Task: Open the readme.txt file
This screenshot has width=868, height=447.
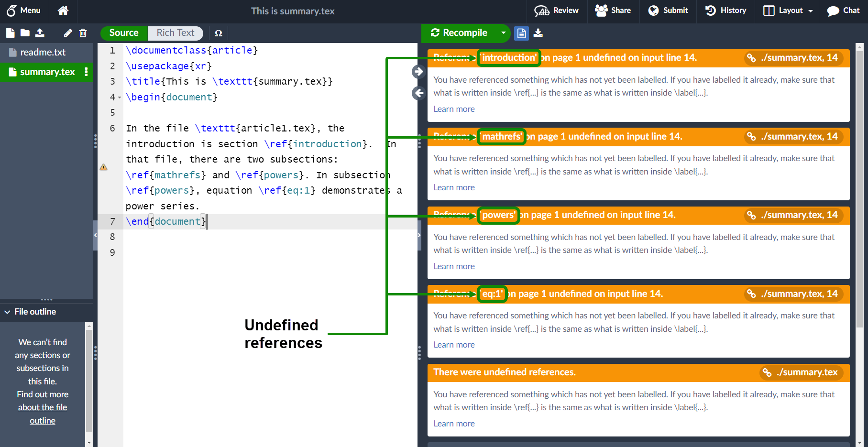Action: (x=43, y=52)
